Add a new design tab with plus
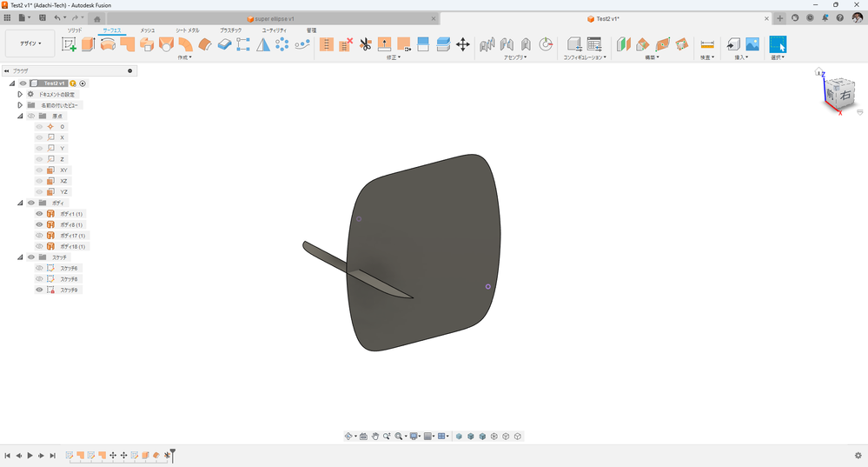Screen dimensions: 868x467 click(x=779, y=18)
